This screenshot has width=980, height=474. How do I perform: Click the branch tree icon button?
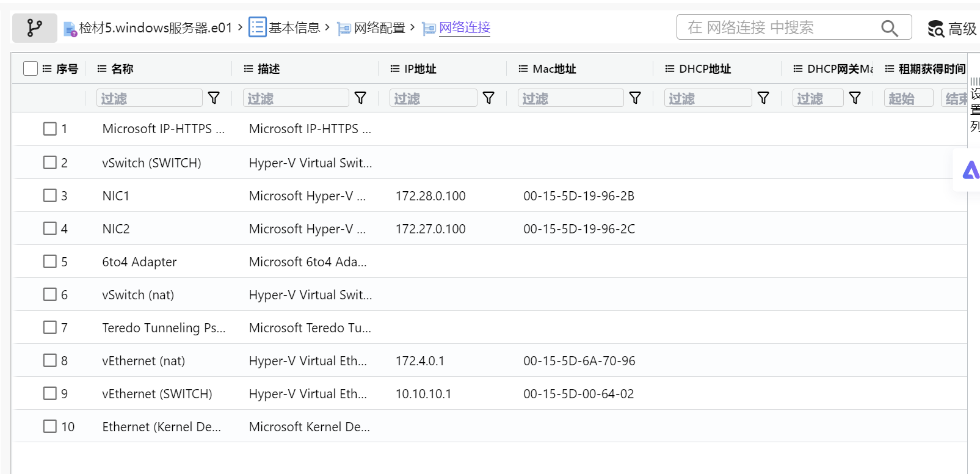35,27
